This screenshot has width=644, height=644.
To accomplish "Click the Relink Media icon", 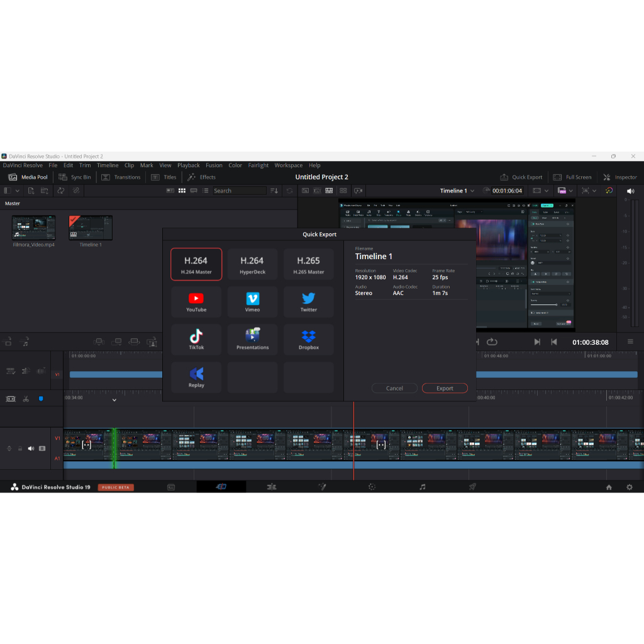I will click(x=76, y=191).
